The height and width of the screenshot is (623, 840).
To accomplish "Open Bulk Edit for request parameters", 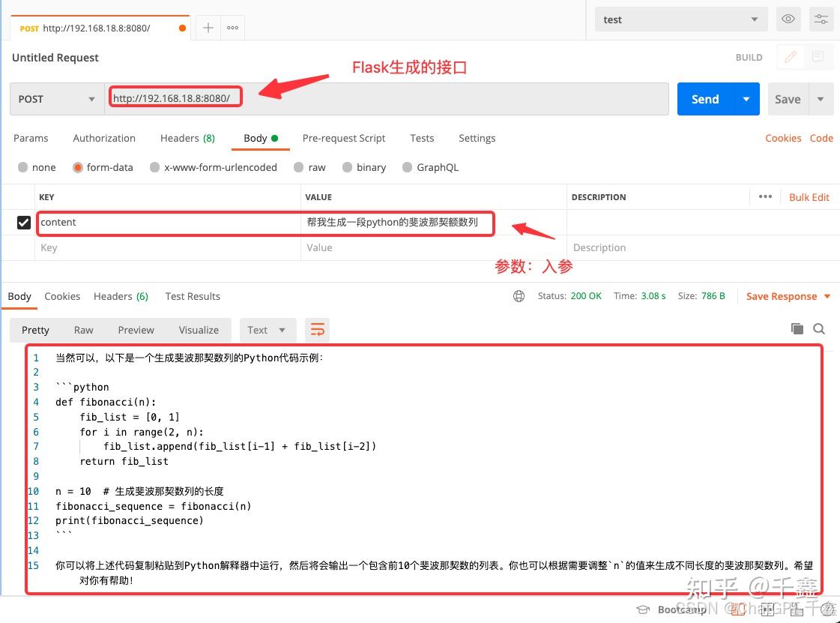I will (x=809, y=196).
